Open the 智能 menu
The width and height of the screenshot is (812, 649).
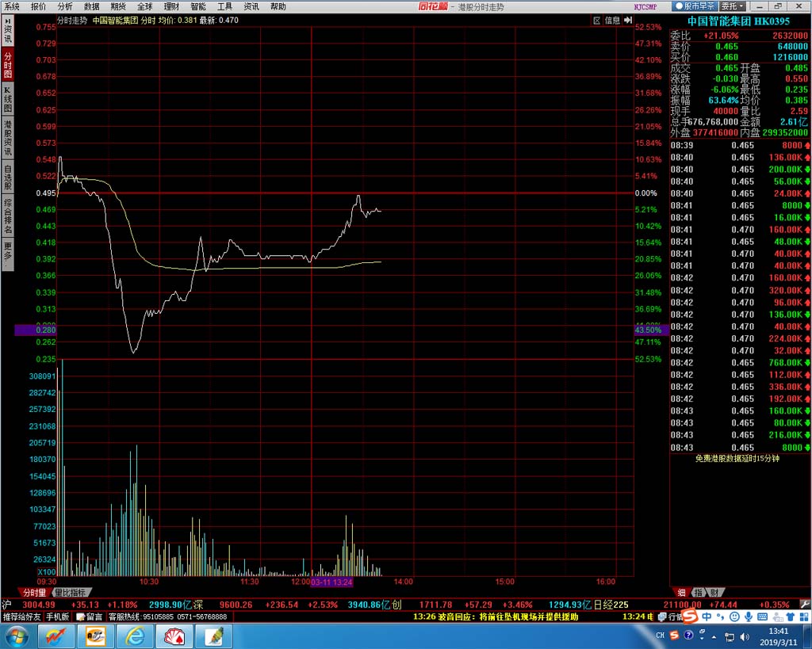coord(198,6)
